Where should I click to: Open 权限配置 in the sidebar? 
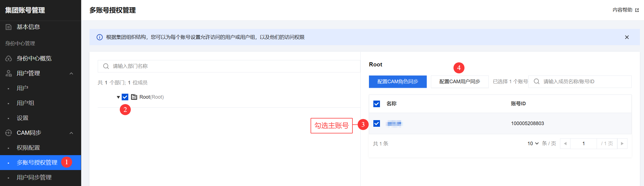[28, 148]
